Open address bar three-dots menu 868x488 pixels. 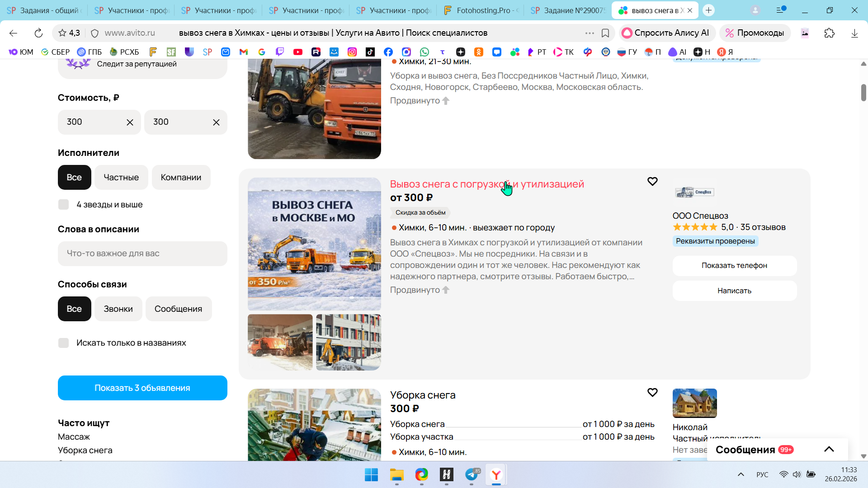click(589, 33)
